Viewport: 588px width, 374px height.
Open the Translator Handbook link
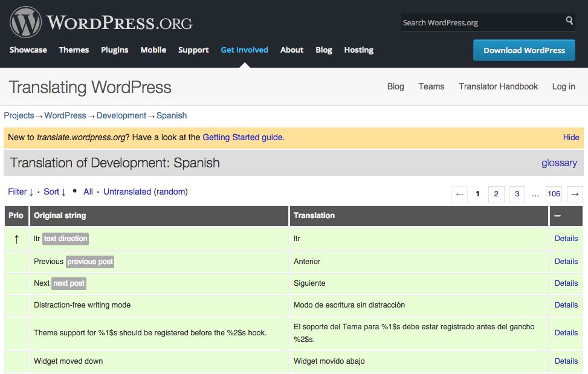point(498,86)
